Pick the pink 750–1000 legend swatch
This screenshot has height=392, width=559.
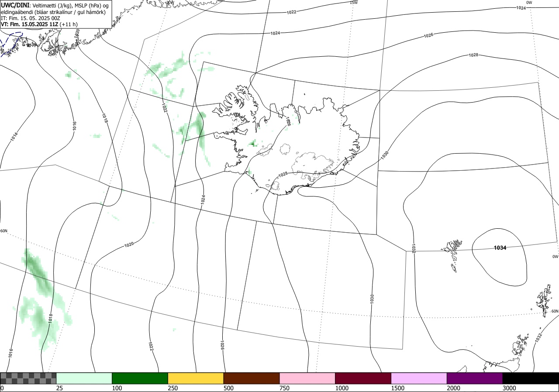point(307,378)
